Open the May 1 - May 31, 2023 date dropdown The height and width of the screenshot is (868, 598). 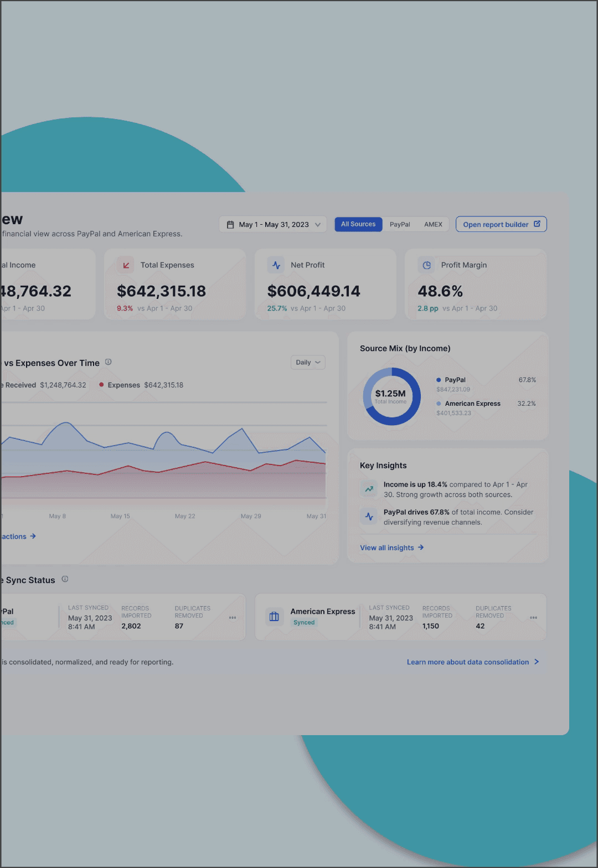pos(273,224)
